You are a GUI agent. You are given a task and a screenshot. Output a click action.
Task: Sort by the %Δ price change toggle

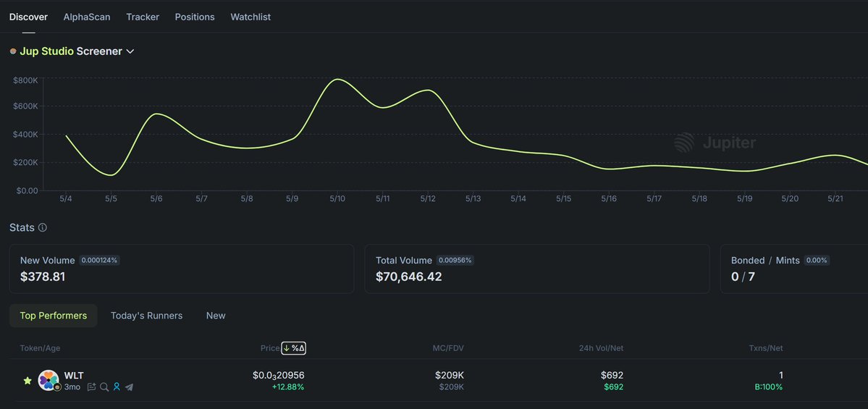click(294, 348)
